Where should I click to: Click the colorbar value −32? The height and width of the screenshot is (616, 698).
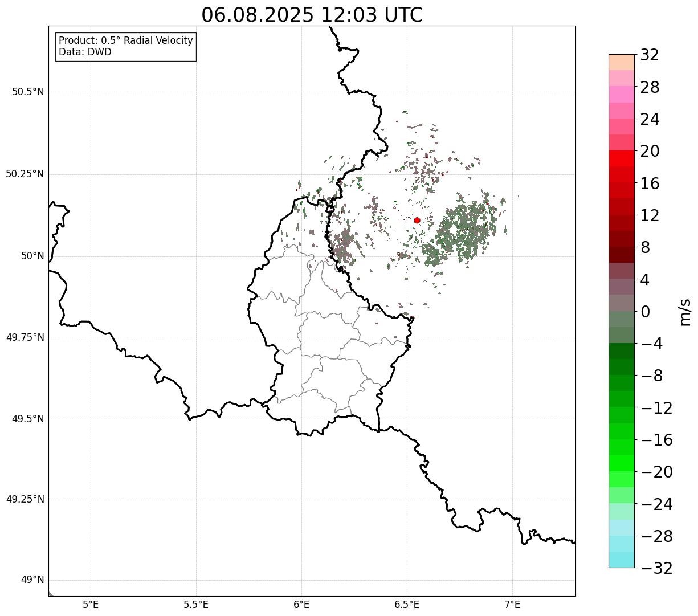[x=656, y=568]
